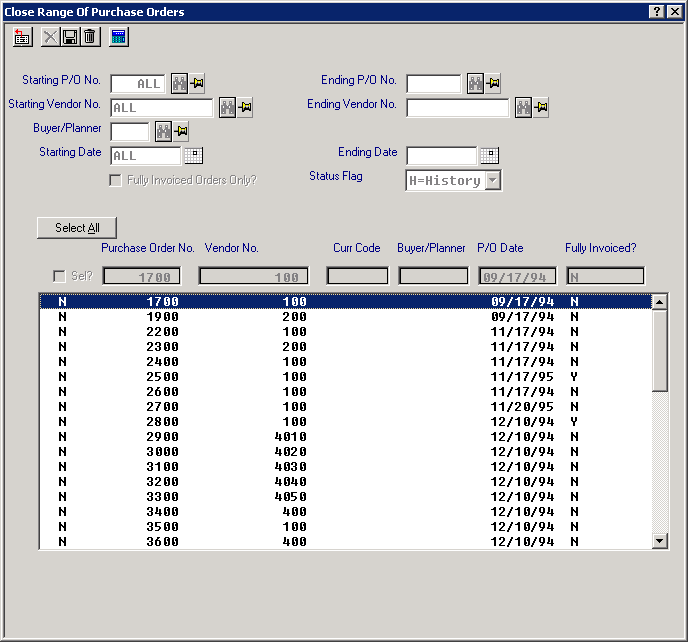Click the Ending P/O No. input field
Viewport: 688px width, 642px height.
(x=434, y=84)
